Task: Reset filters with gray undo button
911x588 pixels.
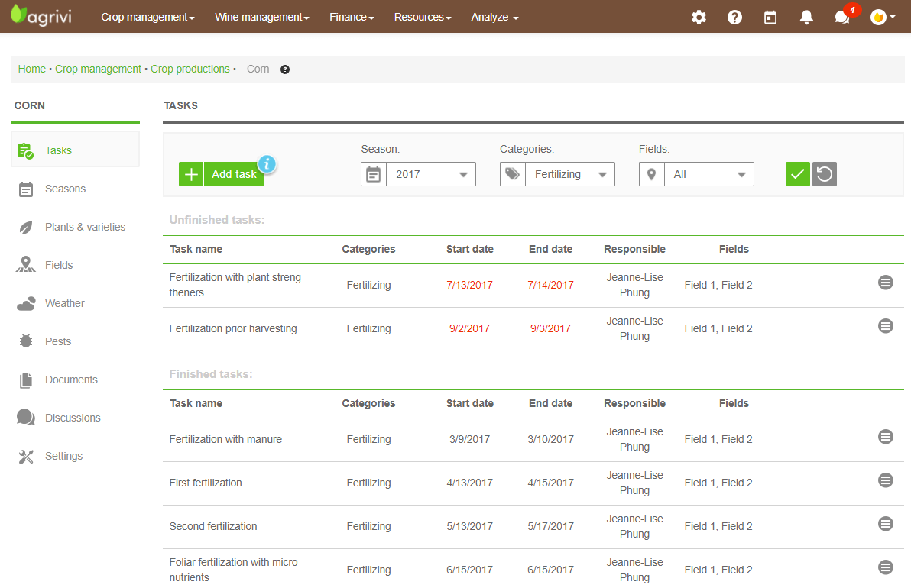Action: click(x=825, y=174)
